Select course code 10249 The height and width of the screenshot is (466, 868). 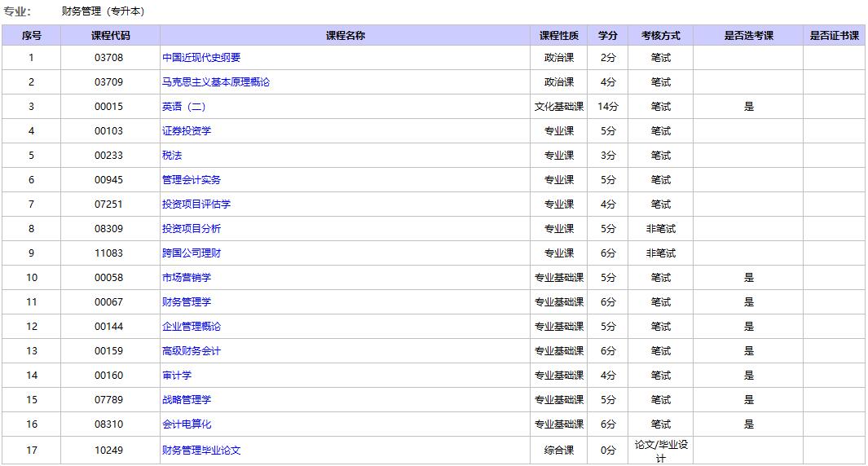(x=109, y=450)
